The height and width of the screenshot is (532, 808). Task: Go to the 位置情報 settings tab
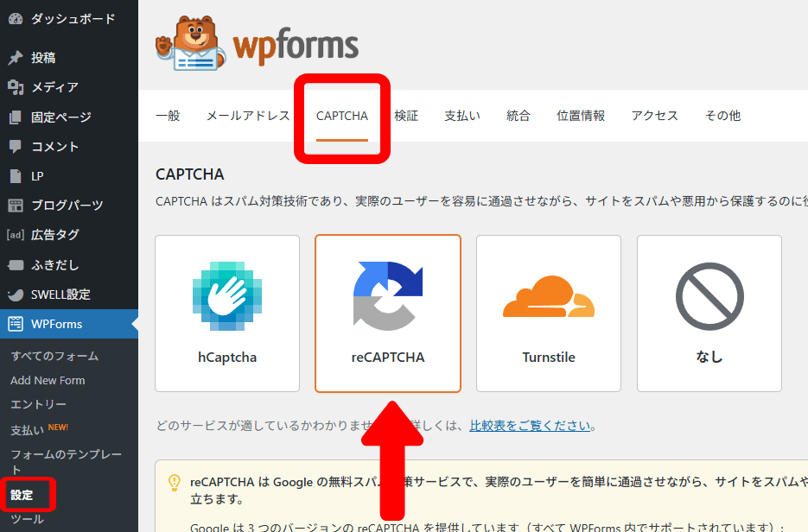[581, 116]
